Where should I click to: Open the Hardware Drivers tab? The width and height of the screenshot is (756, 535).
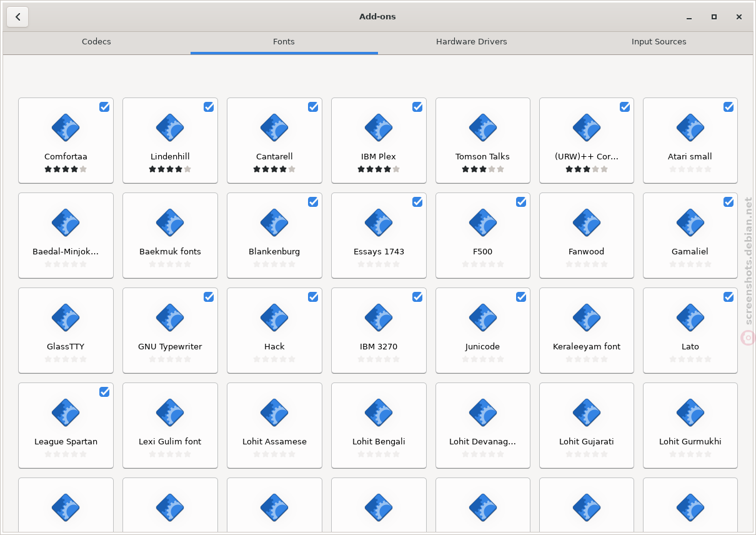coord(472,42)
